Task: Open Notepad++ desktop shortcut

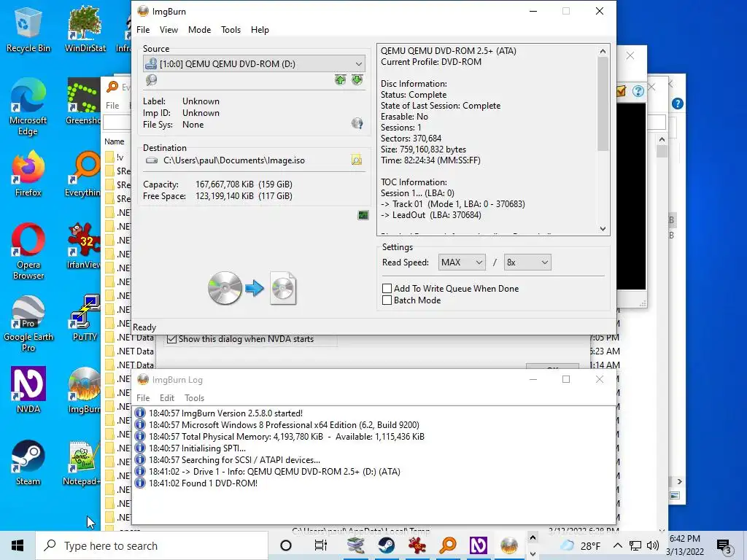Action: [x=82, y=463]
